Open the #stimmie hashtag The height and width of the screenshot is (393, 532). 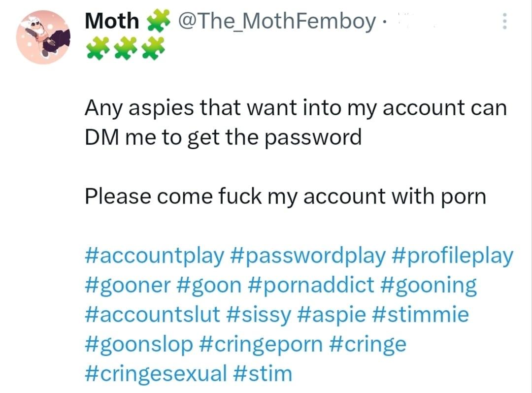tap(426, 315)
